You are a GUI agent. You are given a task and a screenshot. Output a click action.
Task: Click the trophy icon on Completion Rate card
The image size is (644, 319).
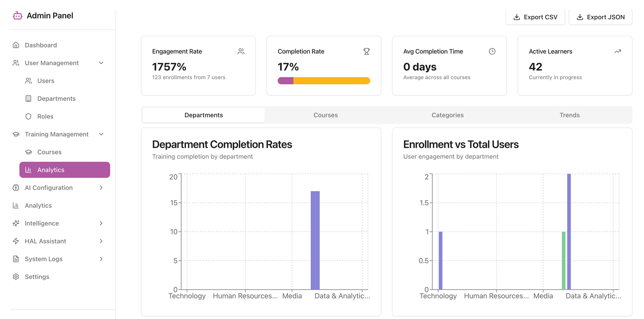pyautogui.click(x=367, y=51)
